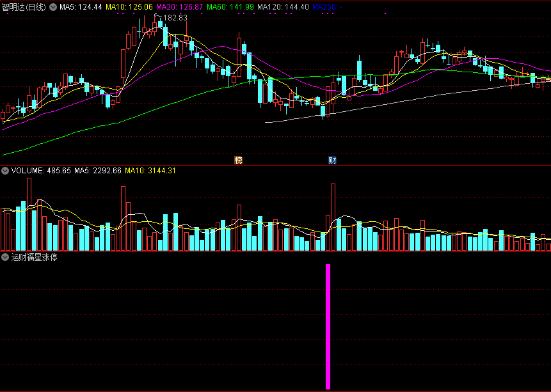Click the MA10: 125.06 price label
Screen dimensions: 551x392
pos(129,7)
